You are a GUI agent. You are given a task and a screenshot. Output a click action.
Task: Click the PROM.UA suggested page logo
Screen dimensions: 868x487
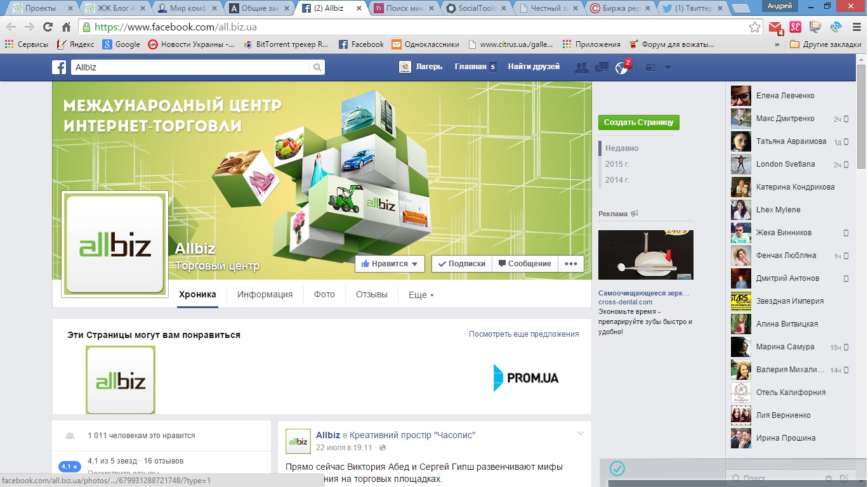526,378
